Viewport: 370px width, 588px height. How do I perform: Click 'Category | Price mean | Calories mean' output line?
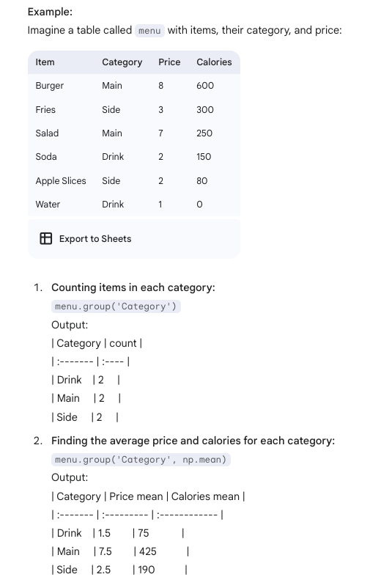click(x=148, y=496)
